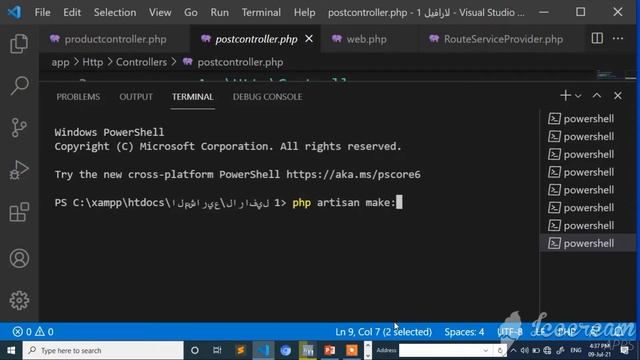Screen dimensions: 640x360
Task: Open the Run and Debug view
Action: coord(19,170)
